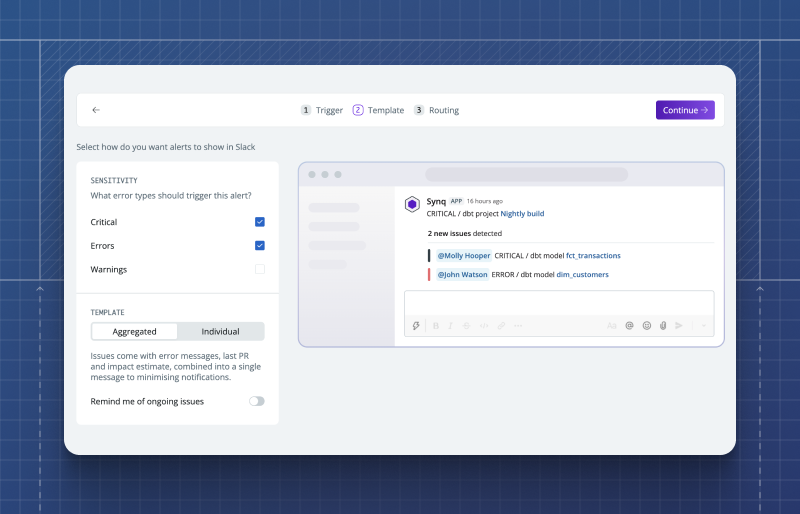Viewport: 800px width, 514px height.
Task: Enable Remind me of ongoing issues toggle
Action: click(x=257, y=401)
